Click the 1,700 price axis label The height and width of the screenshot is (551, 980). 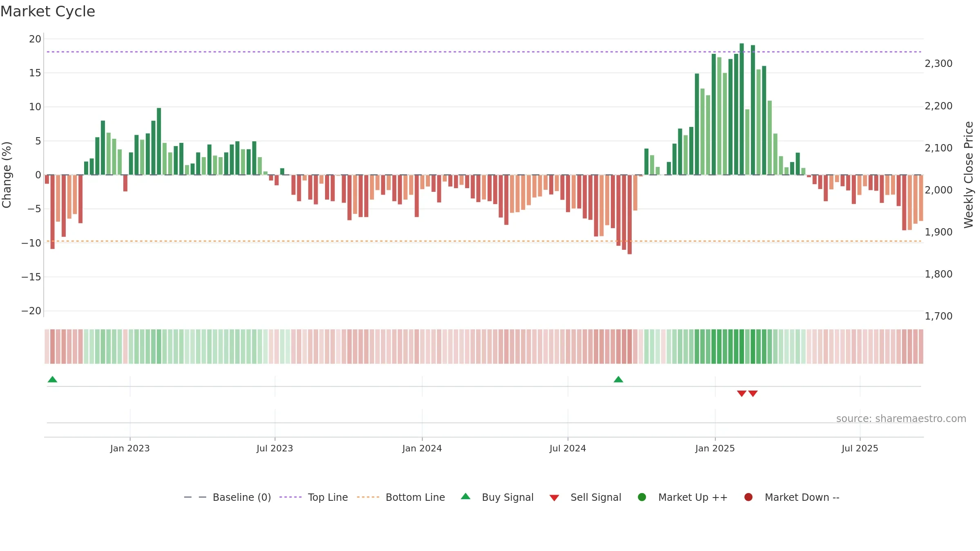(x=939, y=316)
